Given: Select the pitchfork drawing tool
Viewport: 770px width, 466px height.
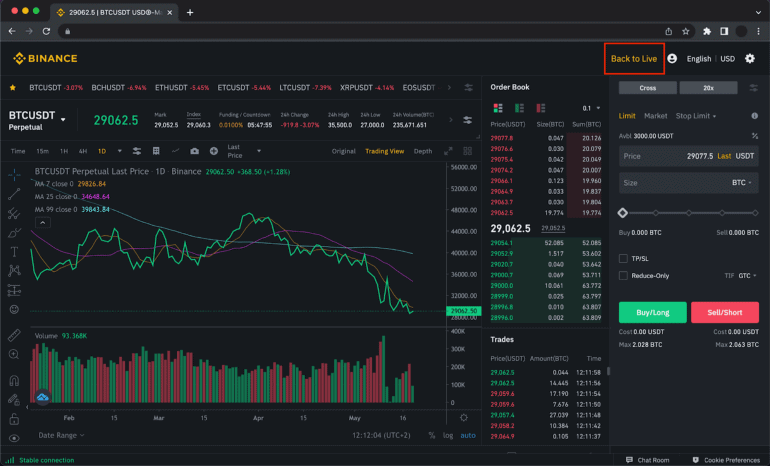Looking at the screenshot, I should (14, 213).
